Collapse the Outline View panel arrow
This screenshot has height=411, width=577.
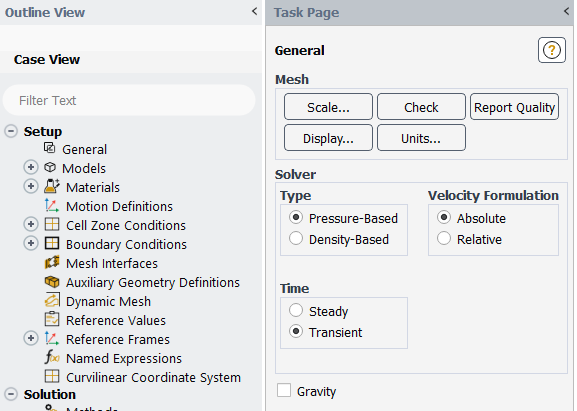tap(255, 11)
